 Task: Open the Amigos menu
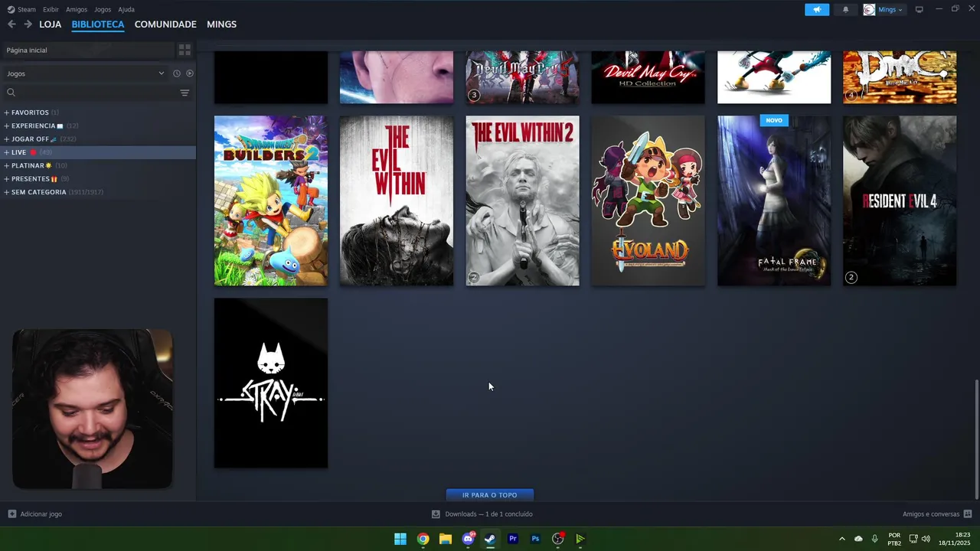77,9
